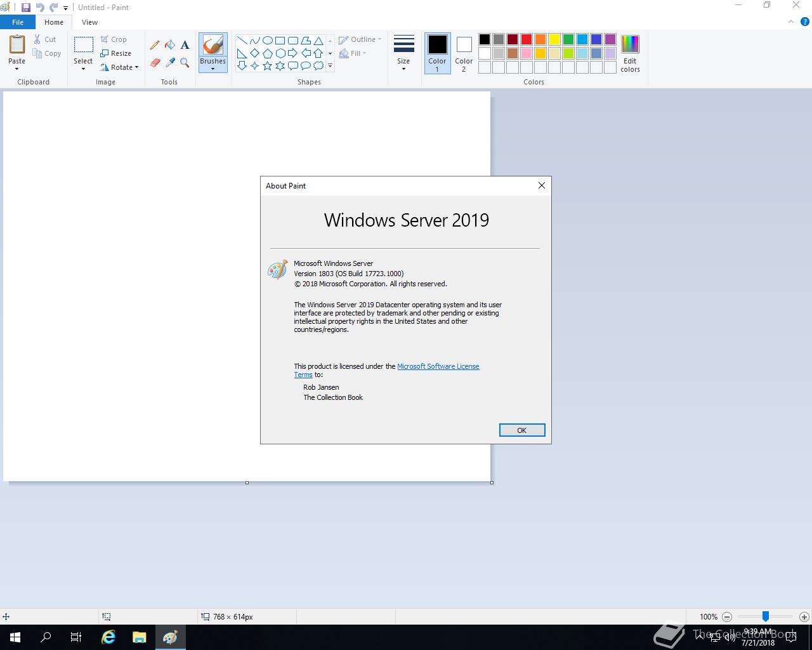Click zoom in plus button

(804, 616)
